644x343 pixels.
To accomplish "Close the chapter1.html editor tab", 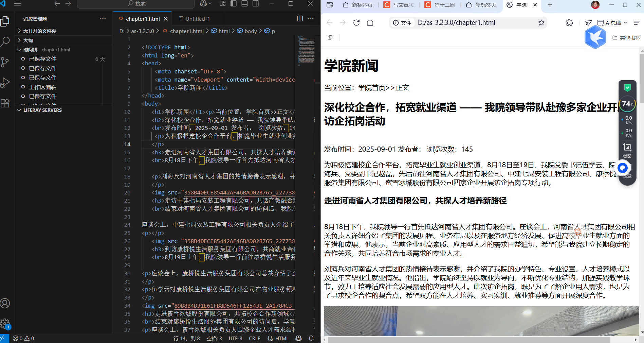I will (166, 19).
